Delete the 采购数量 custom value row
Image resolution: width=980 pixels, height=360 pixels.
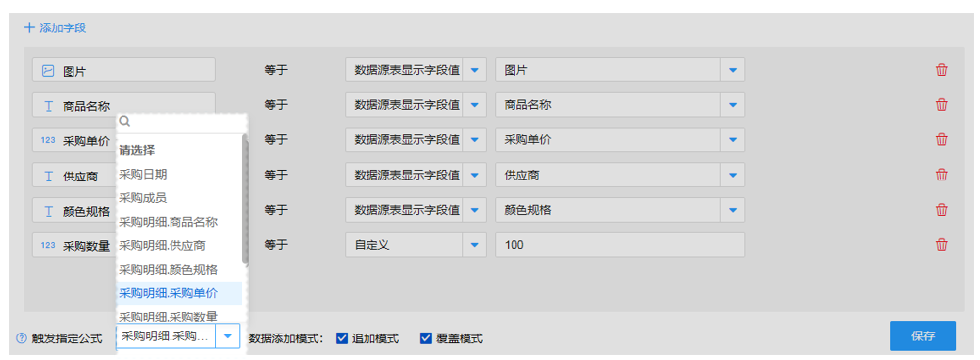click(x=941, y=245)
